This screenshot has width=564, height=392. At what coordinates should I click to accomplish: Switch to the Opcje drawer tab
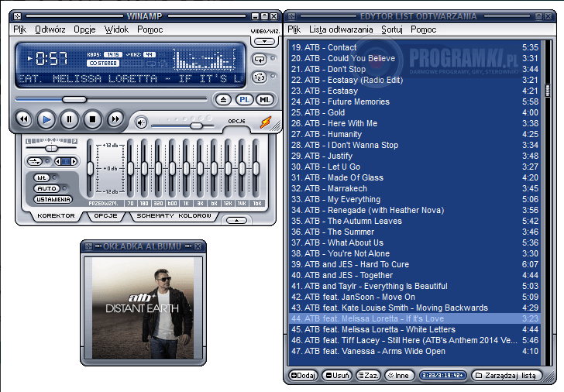[105, 216]
